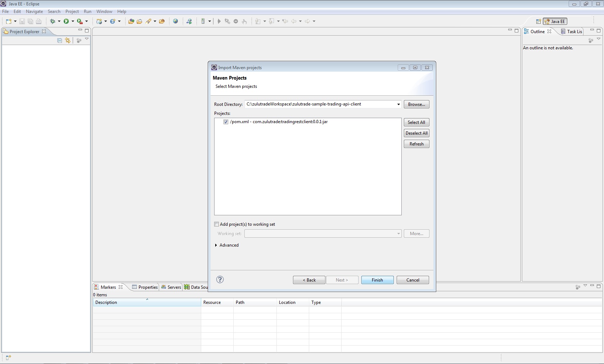
Task: Switch to the Servers tab
Action: pos(171,287)
